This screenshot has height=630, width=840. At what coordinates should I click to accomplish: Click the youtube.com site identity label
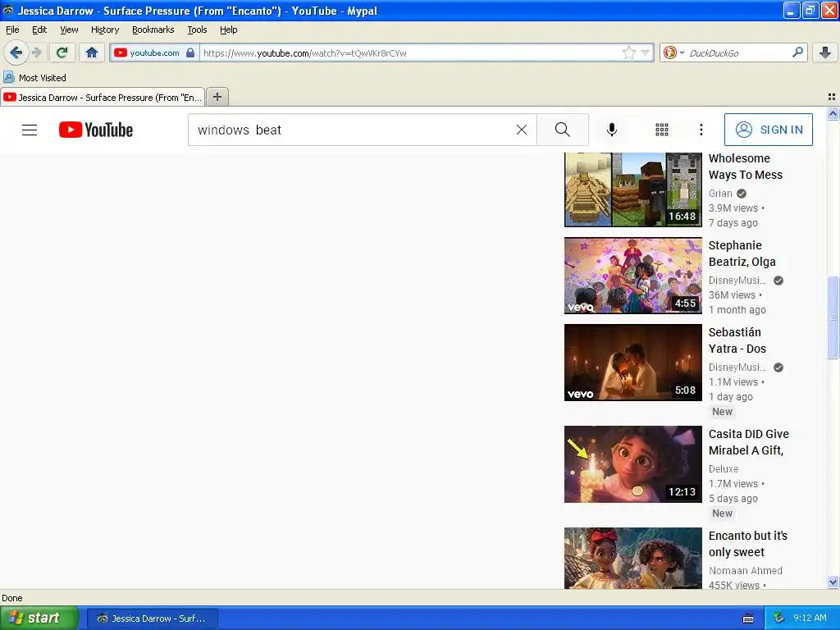(x=154, y=52)
